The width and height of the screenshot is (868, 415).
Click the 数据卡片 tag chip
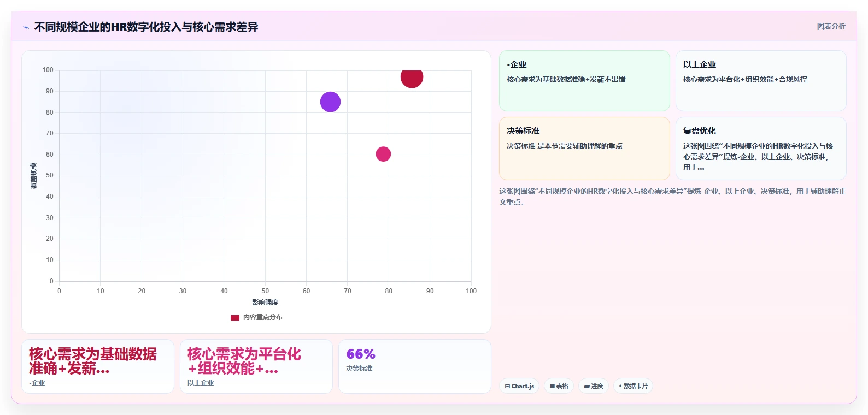pos(633,386)
